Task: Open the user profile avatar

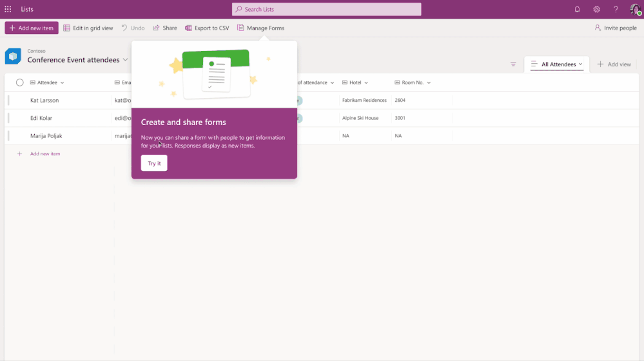Action: click(635, 9)
